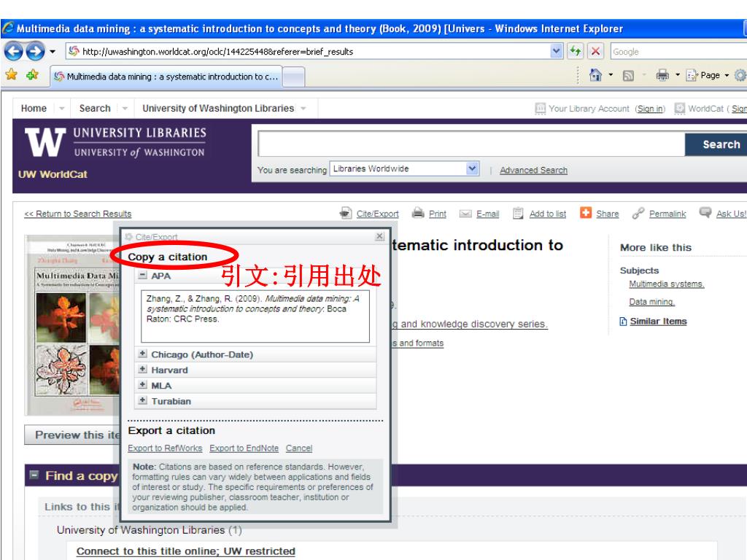Expand the Chicago (Author-Date) citation
The height and width of the screenshot is (560, 747).
142,354
